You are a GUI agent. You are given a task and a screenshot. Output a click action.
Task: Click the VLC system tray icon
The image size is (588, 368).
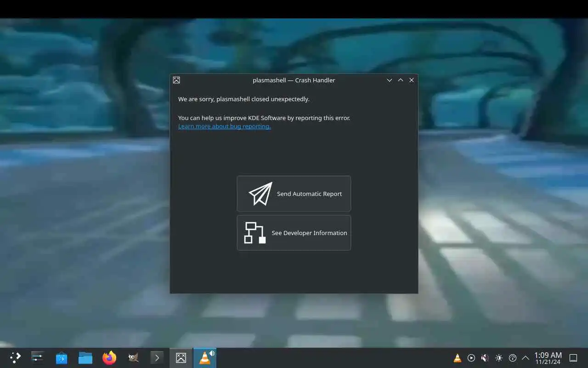(x=458, y=358)
